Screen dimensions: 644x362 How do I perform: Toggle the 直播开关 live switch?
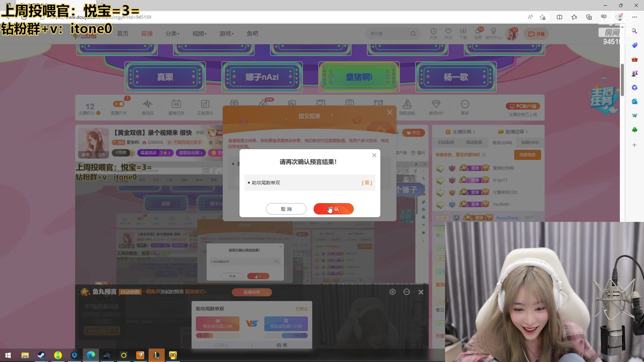(119, 104)
